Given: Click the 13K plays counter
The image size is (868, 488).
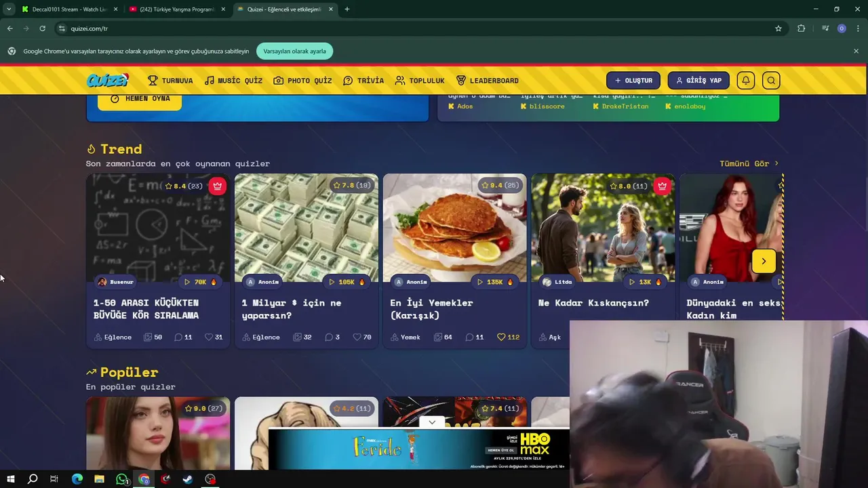Looking at the screenshot, I should (x=646, y=282).
